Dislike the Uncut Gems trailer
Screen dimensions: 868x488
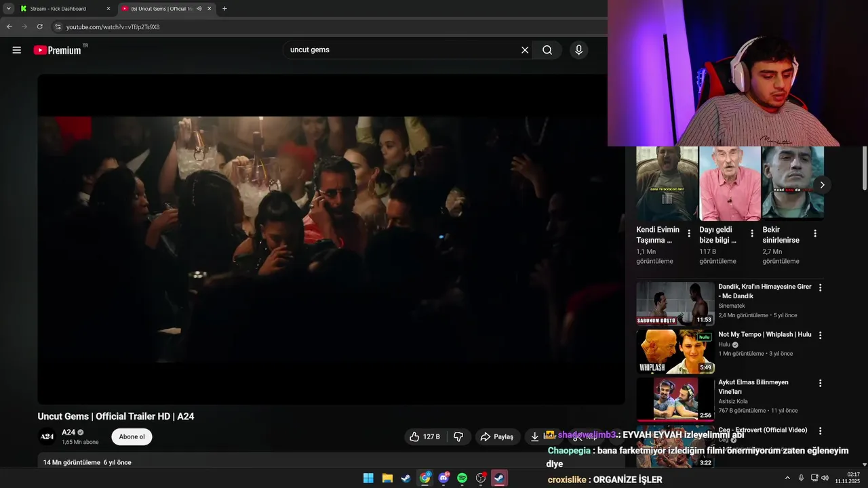[x=458, y=437]
